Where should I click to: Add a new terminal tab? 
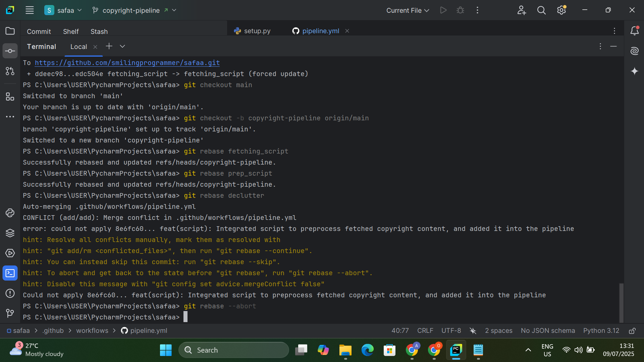pos(109,46)
